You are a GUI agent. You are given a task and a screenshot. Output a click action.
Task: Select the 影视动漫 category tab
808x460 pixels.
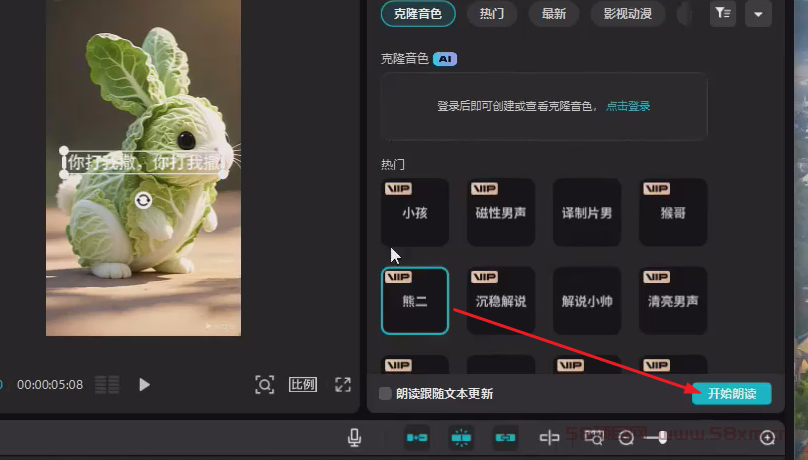pos(628,13)
